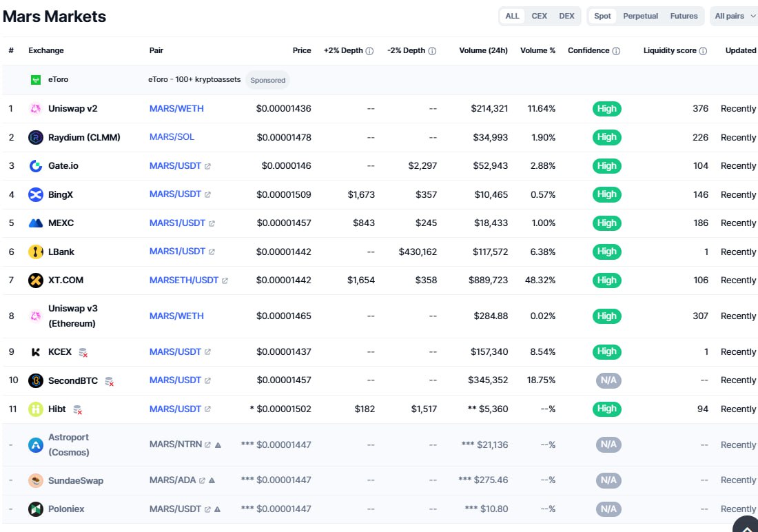Open the Raydium MARS/SOL pair link
758x532 pixels.
[172, 137]
